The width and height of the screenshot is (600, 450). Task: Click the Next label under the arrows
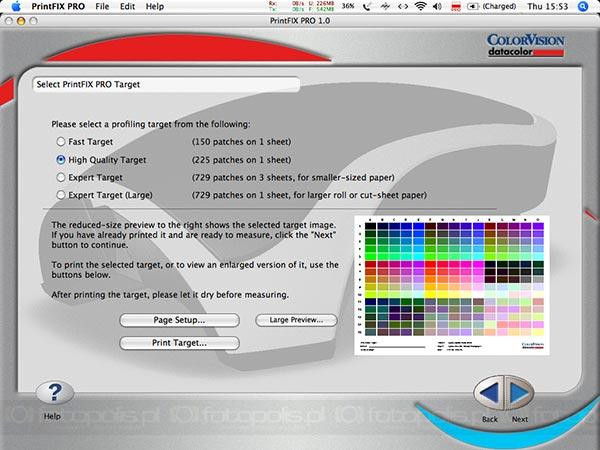coord(520,419)
